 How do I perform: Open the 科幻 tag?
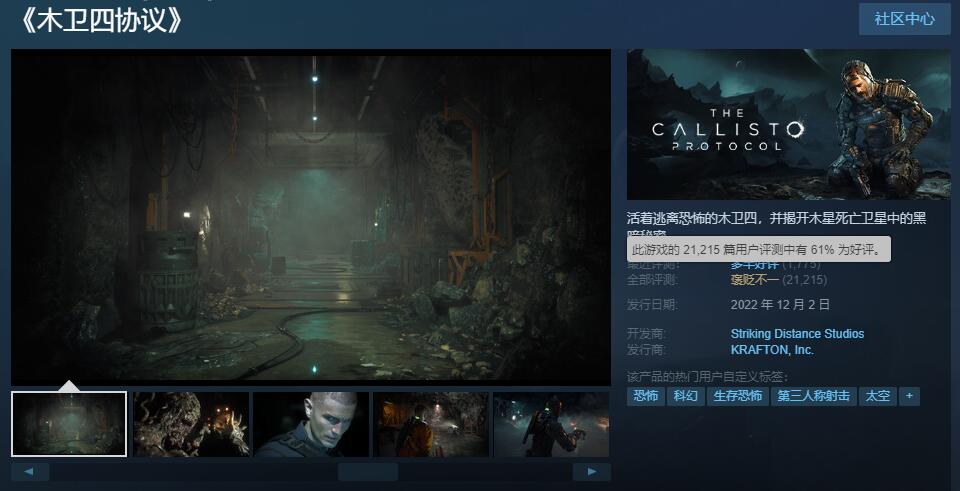pos(686,396)
